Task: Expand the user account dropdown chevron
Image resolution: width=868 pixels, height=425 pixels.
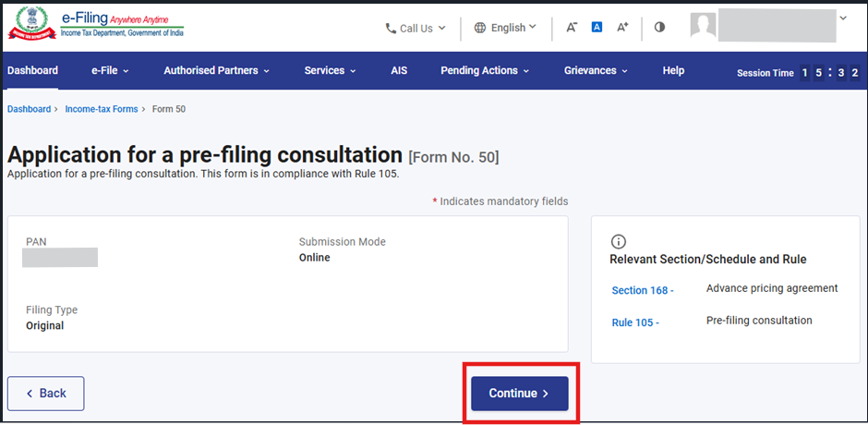Action: tap(843, 18)
